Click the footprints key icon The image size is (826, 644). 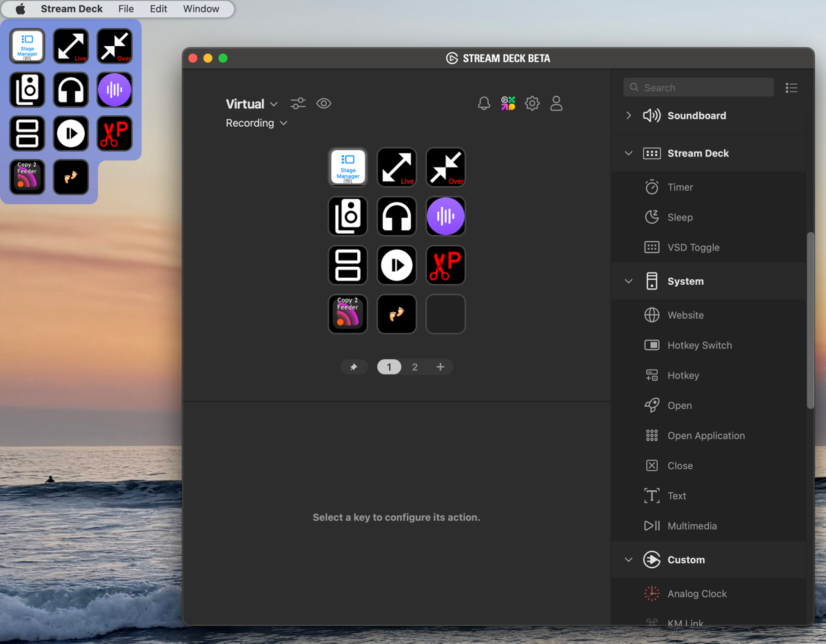tap(396, 314)
